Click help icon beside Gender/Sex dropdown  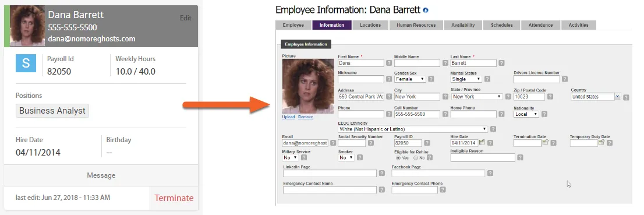(431, 79)
